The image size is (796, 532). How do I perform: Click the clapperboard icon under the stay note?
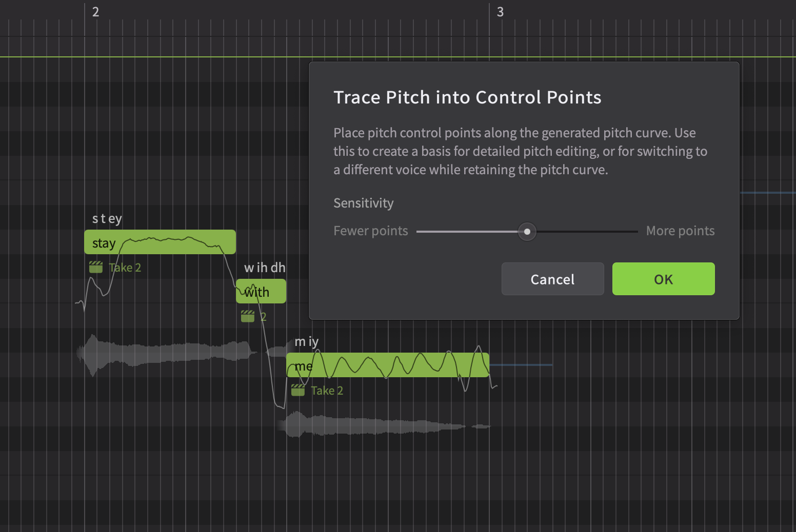click(96, 267)
